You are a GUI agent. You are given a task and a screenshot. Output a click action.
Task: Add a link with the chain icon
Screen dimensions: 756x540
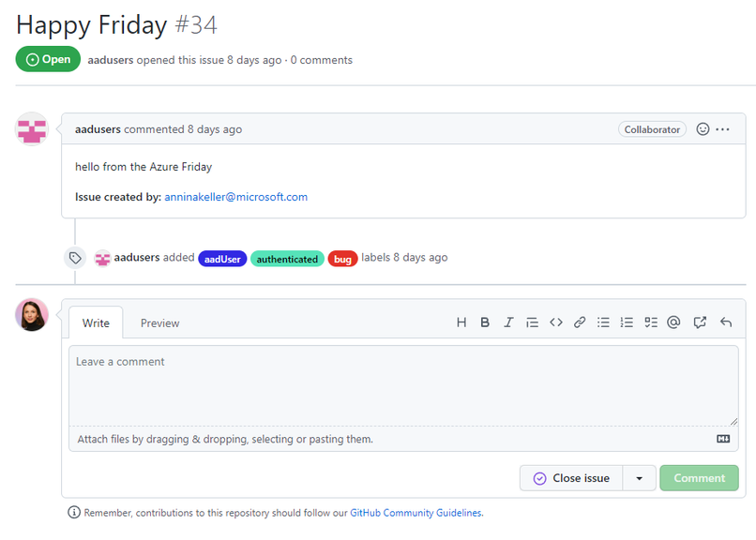[x=580, y=322]
